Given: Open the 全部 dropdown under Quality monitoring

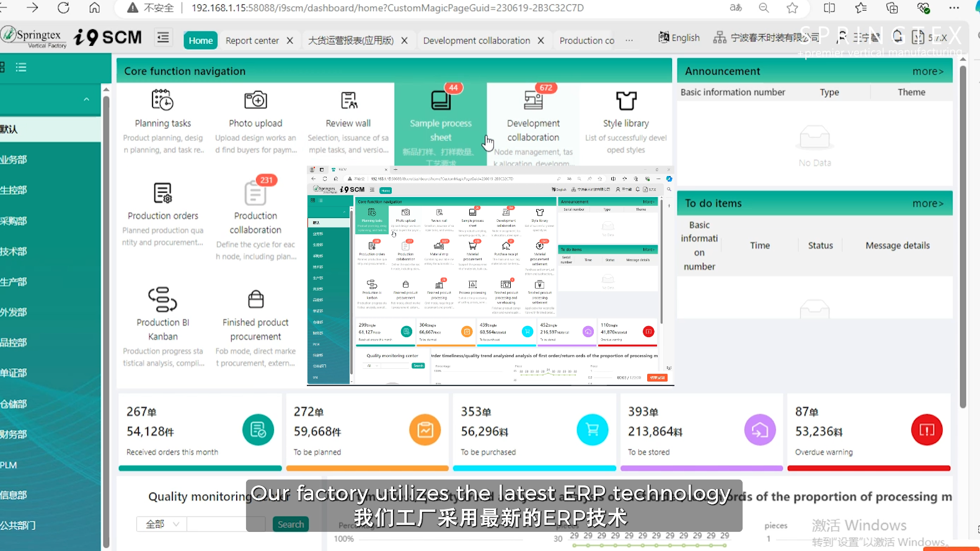Looking at the screenshot, I should pyautogui.click(x=161, y=524).
